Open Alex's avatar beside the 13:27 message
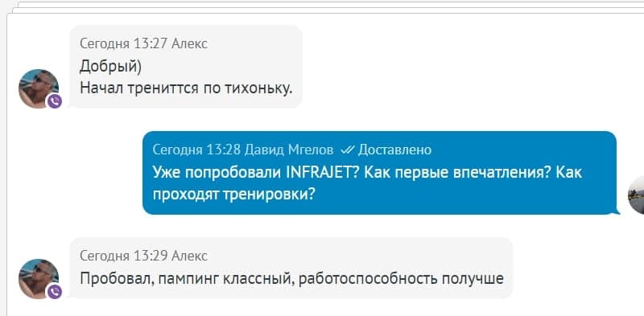Viewport: 644px width, 316px height. tap(38, 88)
